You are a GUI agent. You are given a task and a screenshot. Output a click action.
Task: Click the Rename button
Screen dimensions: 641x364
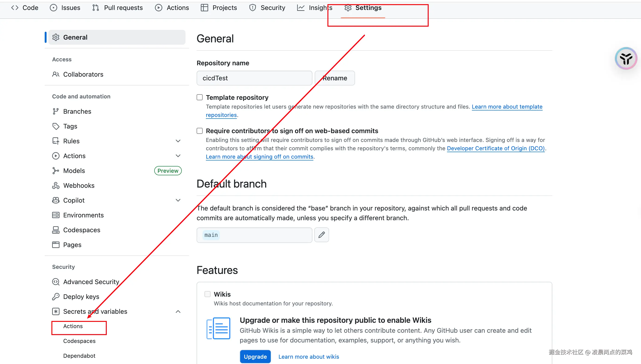point(334,78)
